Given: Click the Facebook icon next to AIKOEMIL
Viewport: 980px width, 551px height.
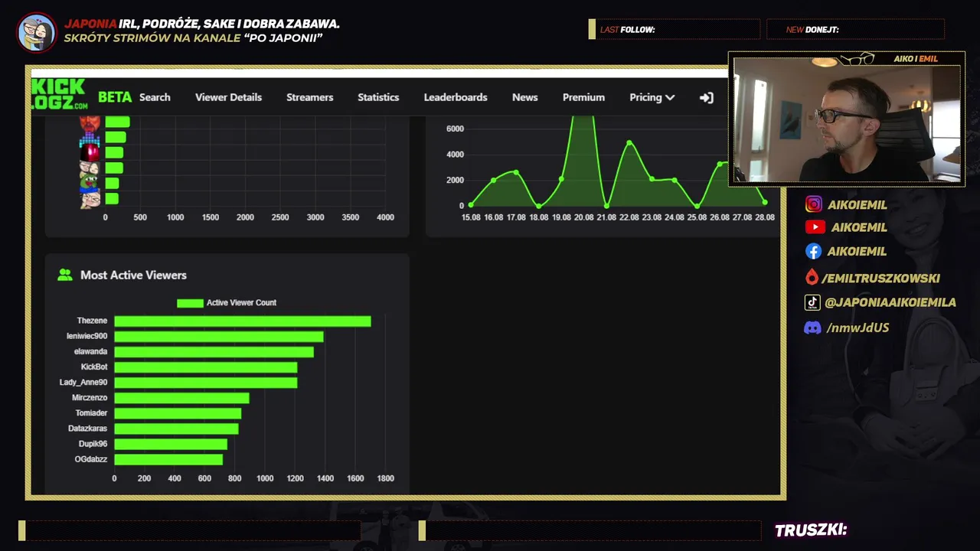Looking at the screenshot, I should (x=813, y=251).
